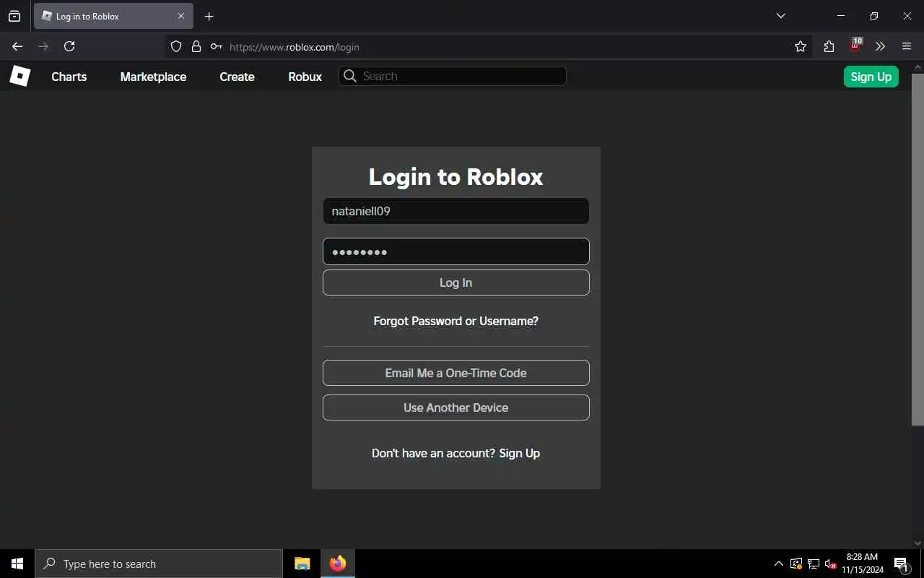List all tabs dropdown arrow
This screenshot has width=924, height=578.
pyautogui.click(x=780, y=16)
